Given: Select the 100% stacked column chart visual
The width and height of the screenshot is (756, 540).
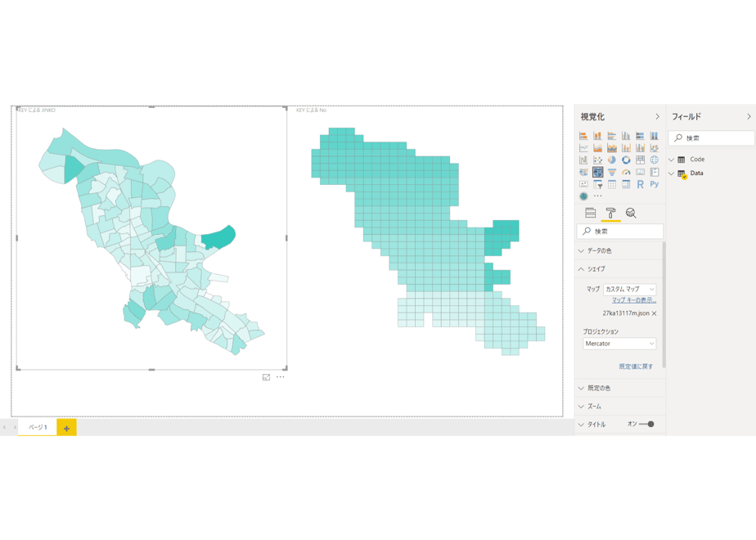Looking at the screenshot, I should 655,136.
